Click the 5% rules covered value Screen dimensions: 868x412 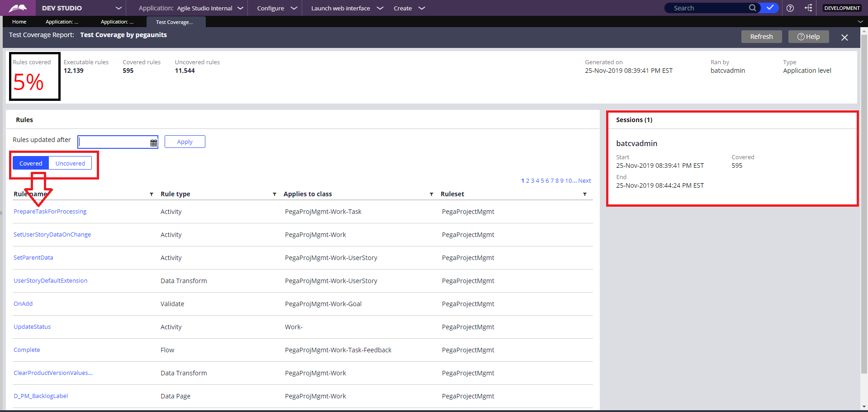[x=28, y=82]
